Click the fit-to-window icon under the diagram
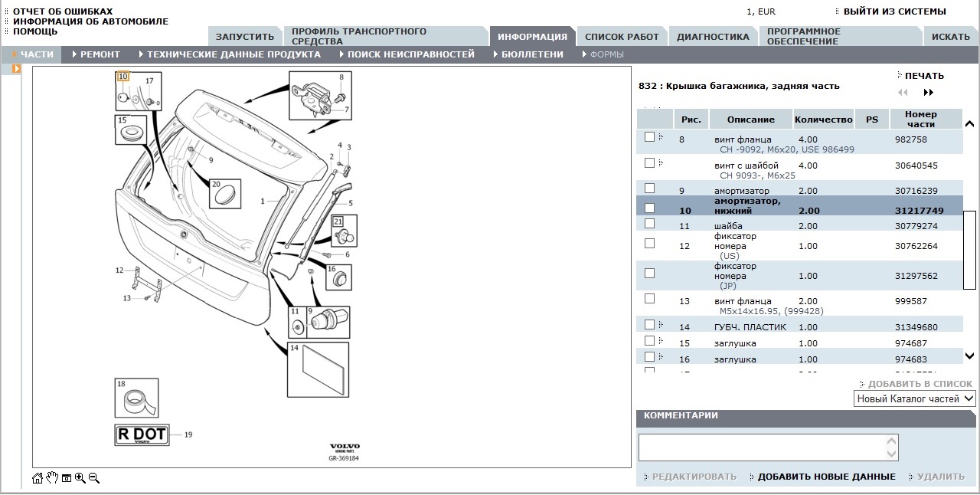Screen dimensions: 980x495 [67, 478]
